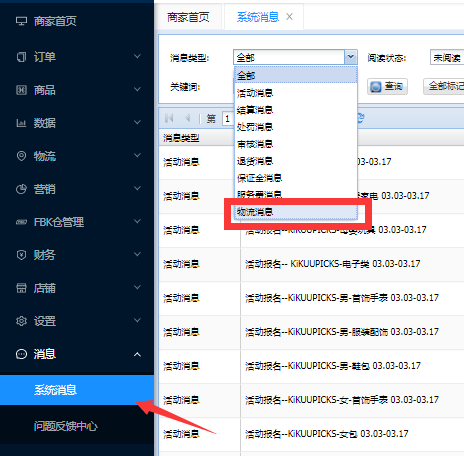
Task: Click the 营销 pie chart icon
Action: [x=21, y=189]
